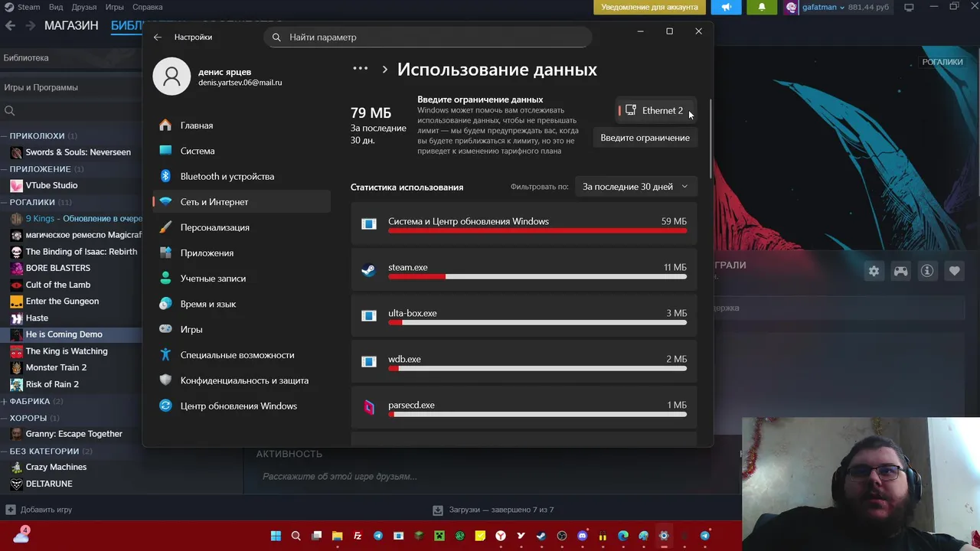This screenshot has height=551, width=980.
Task: Click the Введите ограничение button
Action: [x=645, y=138]
